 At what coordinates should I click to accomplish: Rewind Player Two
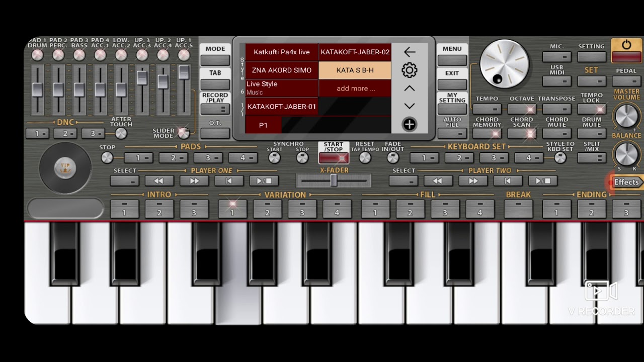(x=438, y=181)
